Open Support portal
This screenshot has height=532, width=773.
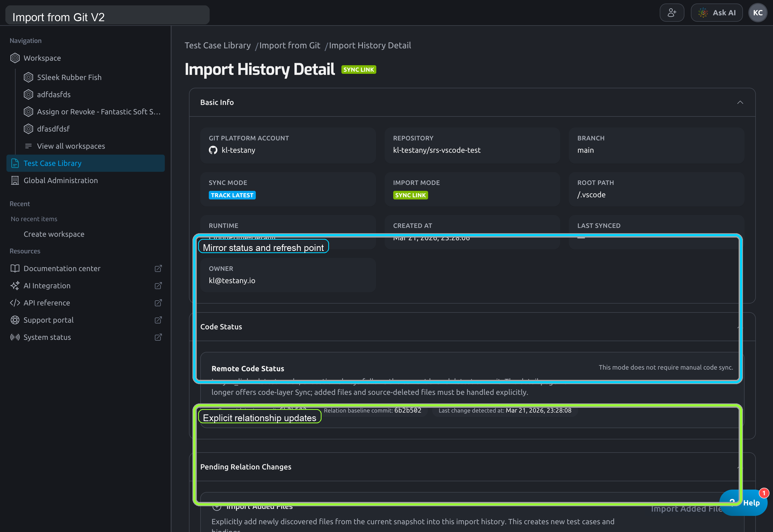(x=48, y=320)
